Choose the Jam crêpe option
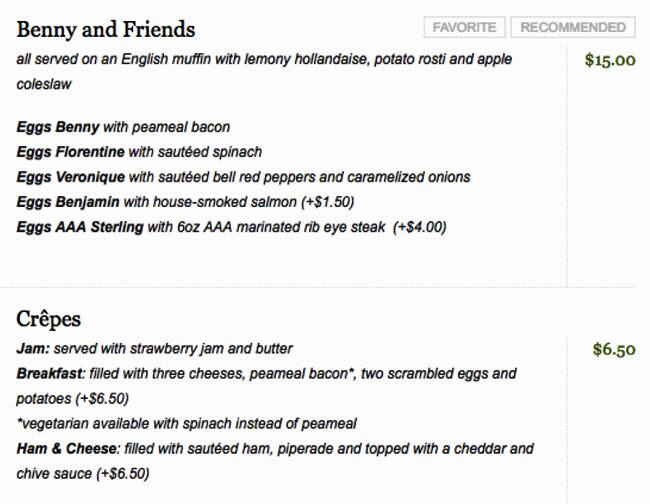650x504 pixels. coord(155,349)
